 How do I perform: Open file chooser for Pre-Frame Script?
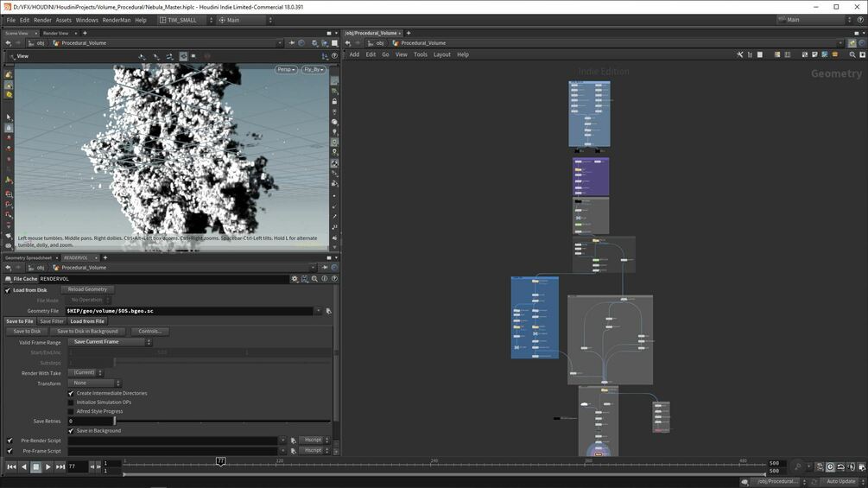(294, 451)
